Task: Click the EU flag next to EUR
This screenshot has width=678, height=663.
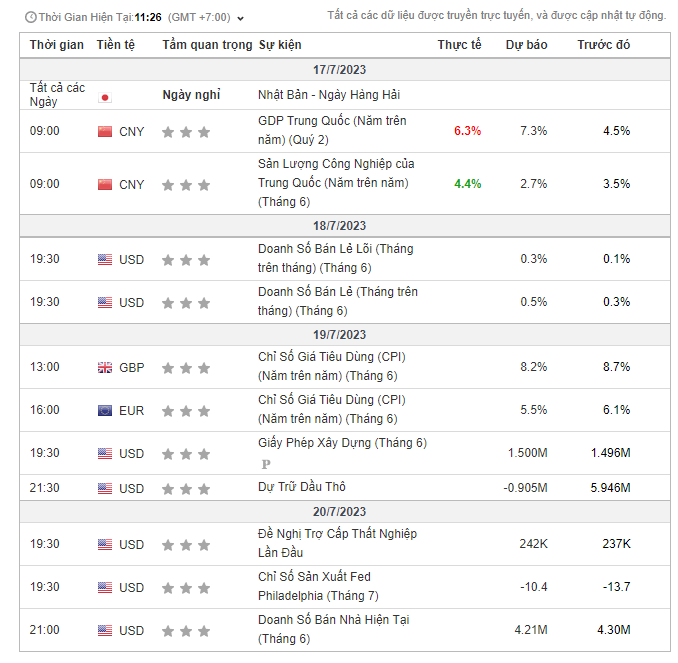Action: tap(105, 410)
